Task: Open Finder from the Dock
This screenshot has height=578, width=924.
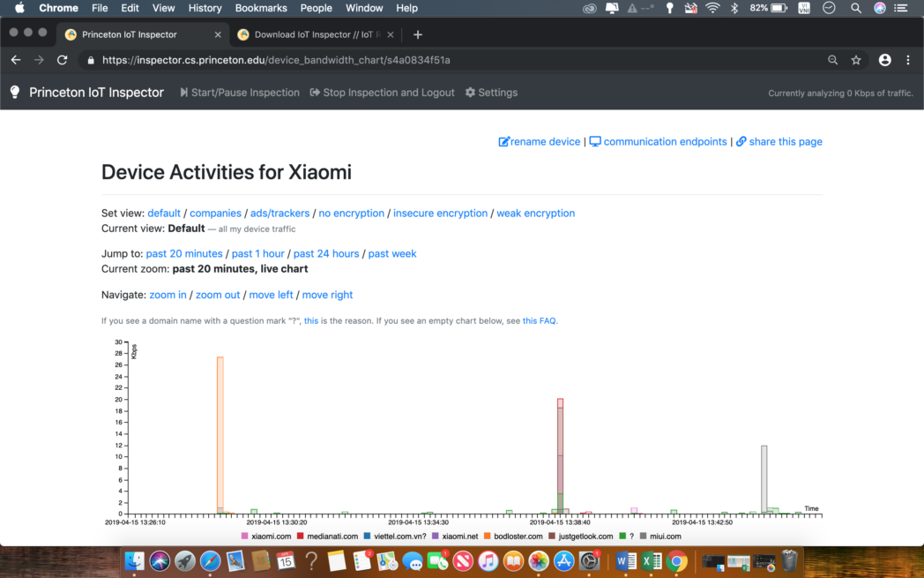Action: (x=134, y=560)
